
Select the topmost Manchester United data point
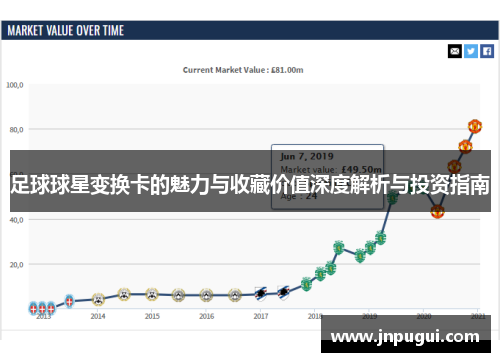tap(475, 126)
